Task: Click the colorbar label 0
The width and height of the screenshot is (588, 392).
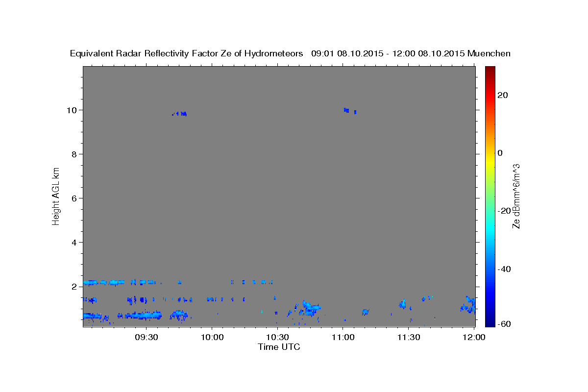Action: [500, 153]
